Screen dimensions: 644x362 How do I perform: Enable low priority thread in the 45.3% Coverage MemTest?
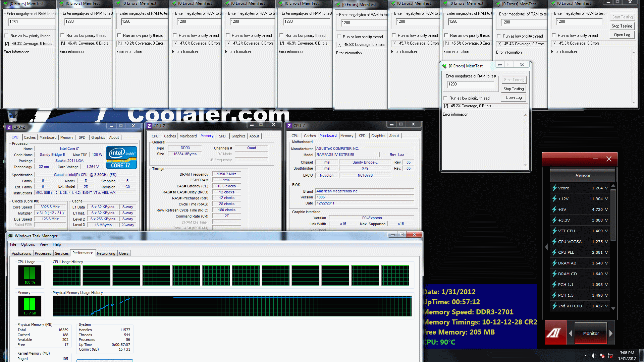554,35
